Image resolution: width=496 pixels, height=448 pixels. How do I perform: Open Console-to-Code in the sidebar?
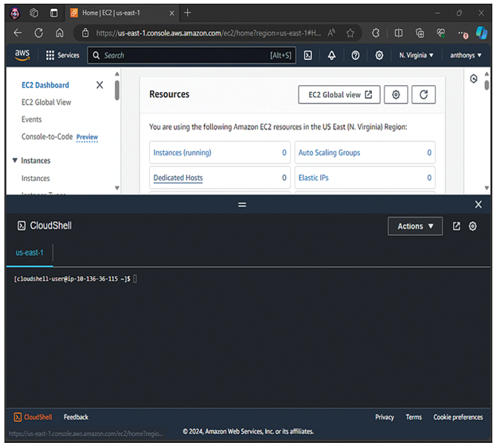click(x=47, y=136)
